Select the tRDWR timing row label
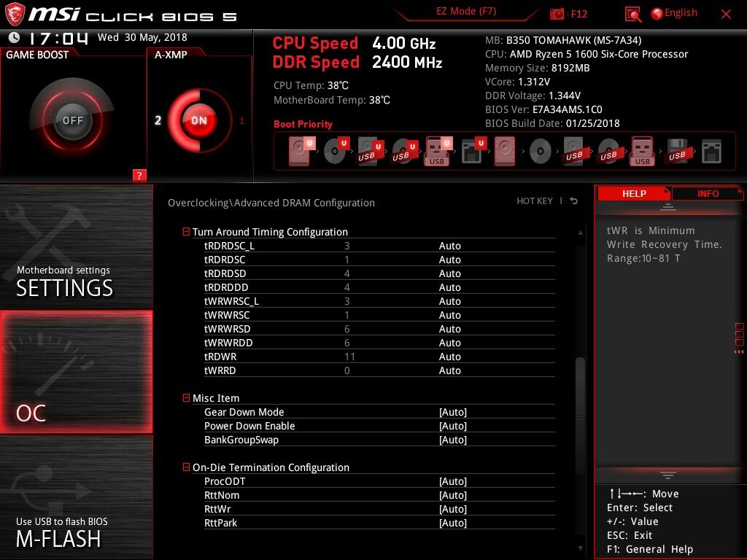 tap(220, 356)
